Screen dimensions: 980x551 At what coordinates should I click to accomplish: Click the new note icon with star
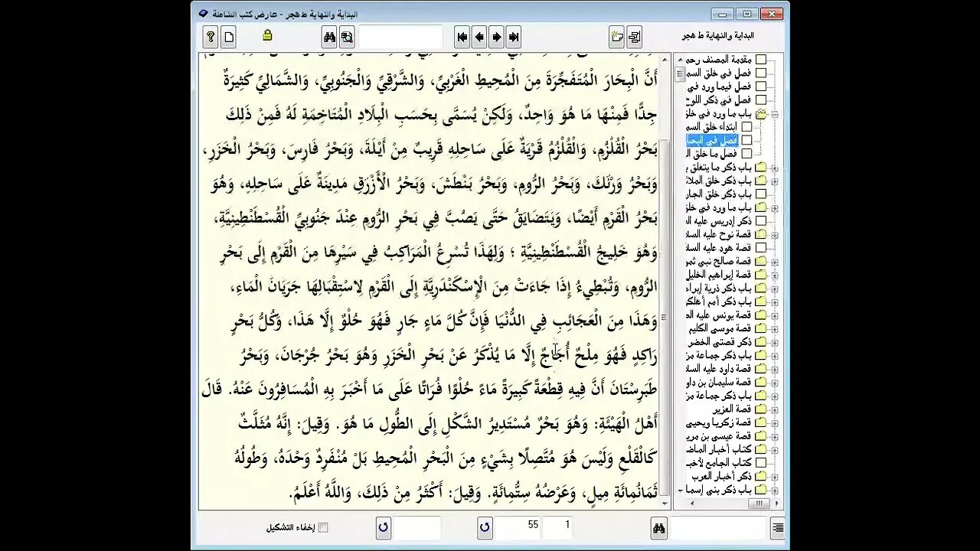pyautogui.click(x=617, y=37)
